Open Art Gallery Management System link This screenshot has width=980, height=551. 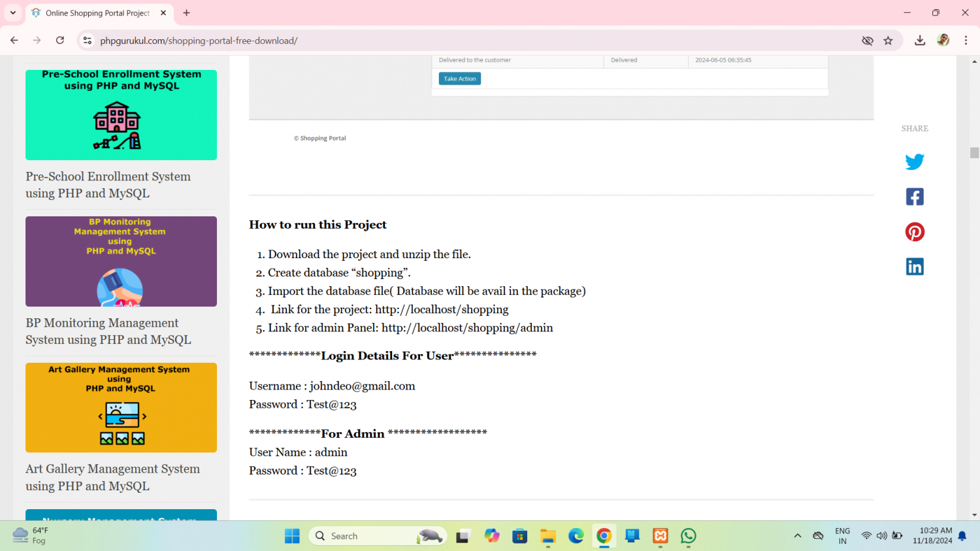click(x=112, y=477)
